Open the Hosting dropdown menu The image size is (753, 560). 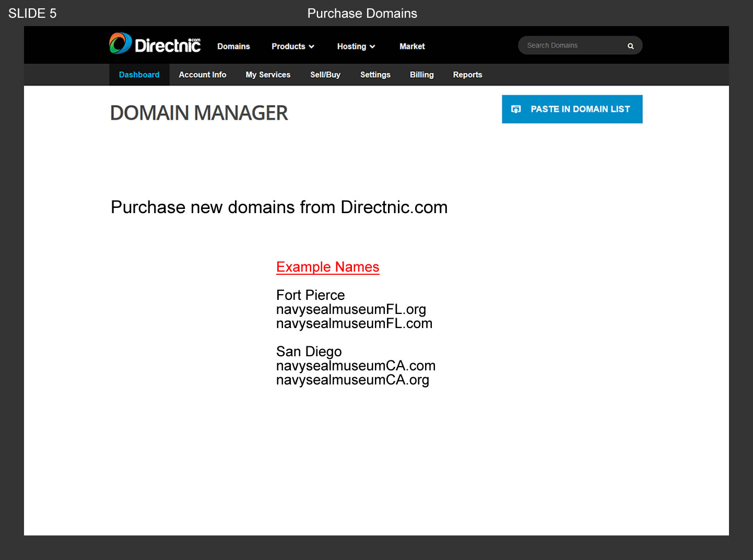(x=356, y=46)
